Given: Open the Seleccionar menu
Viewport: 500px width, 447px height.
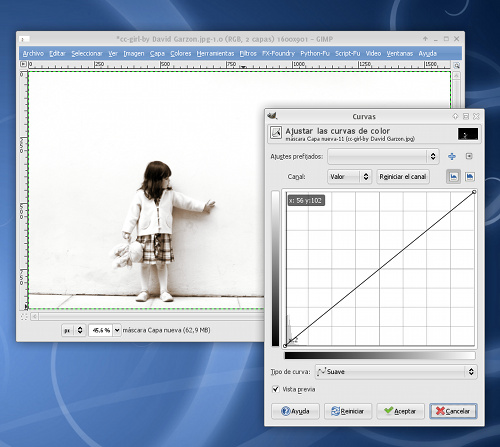Looking at the screenshot, I should (87, 53).
